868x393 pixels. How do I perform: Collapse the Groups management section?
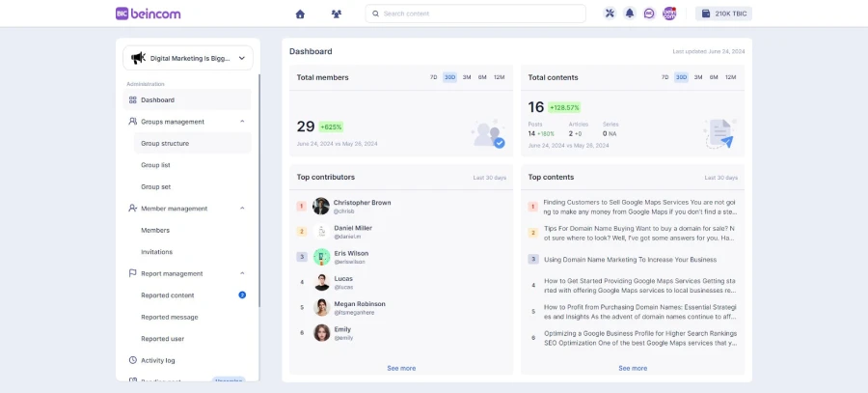(242, 122)
